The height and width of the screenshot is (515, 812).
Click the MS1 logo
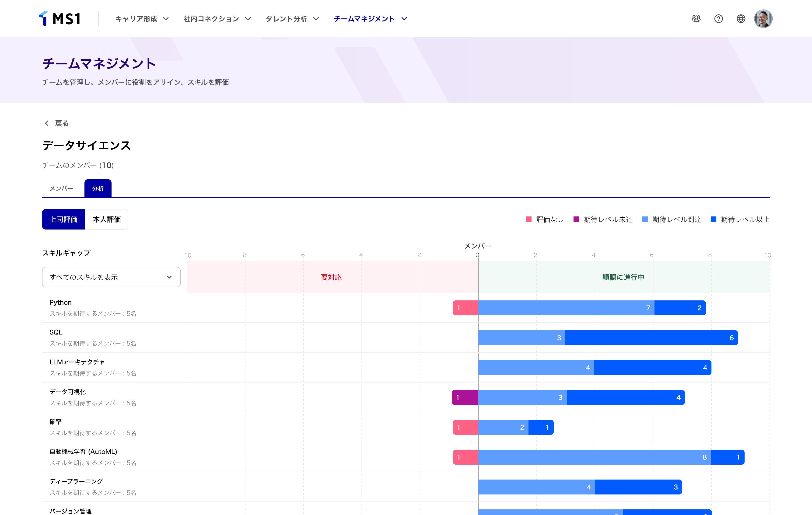[60, 18]
